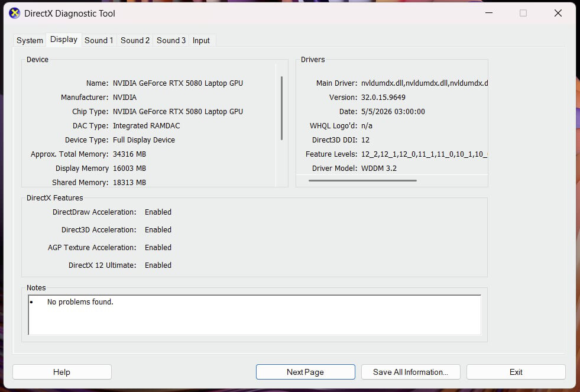Click the Manufacturer value 'NVIDIA'
Image resolution: width=580 pixels, height=392 pixels.
point(125,97)
